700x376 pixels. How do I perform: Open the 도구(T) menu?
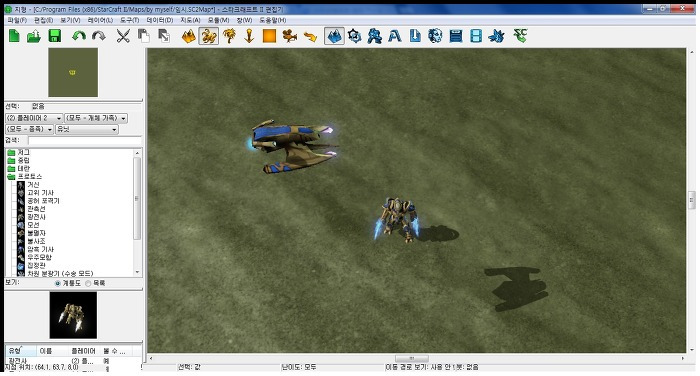click(x=129, y=20)
